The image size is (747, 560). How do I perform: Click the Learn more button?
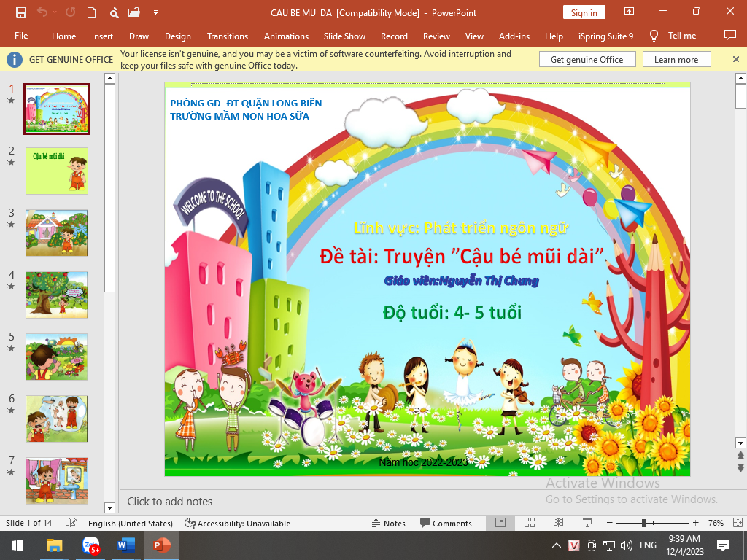tap(676, 60)
